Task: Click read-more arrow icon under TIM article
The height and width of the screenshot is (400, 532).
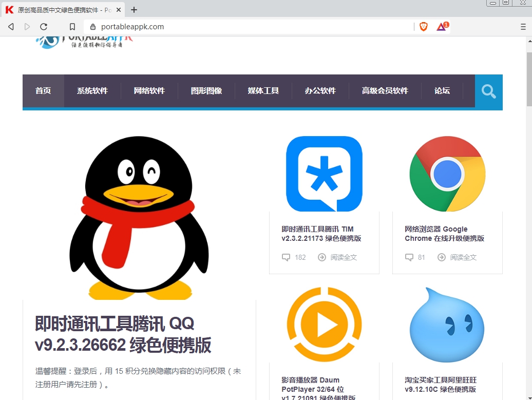Action: tap(321, 257)
